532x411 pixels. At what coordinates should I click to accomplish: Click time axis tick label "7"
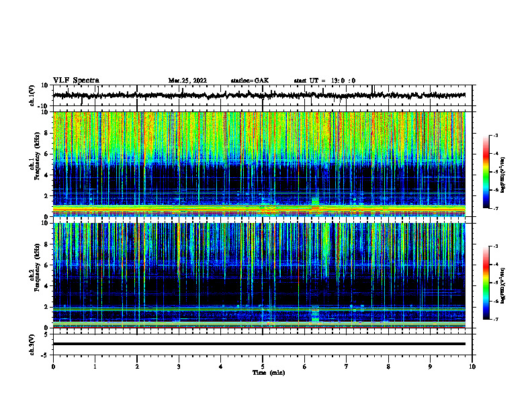click(x=347, y=367)
